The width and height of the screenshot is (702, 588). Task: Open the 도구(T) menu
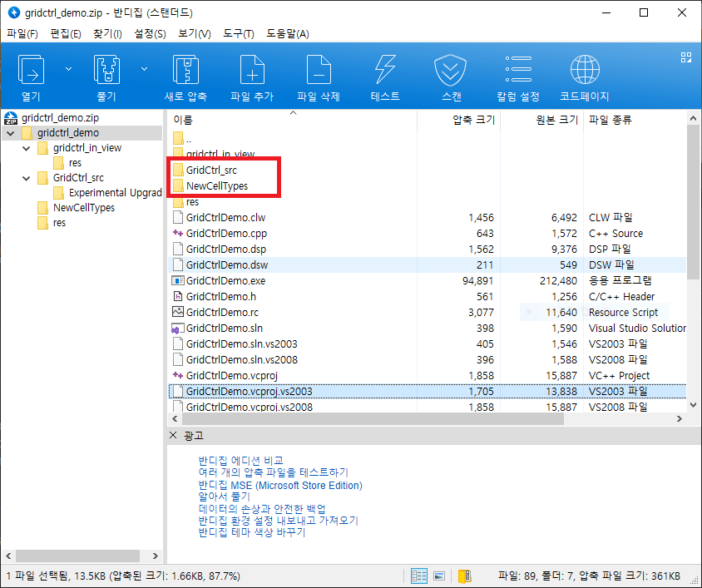[x=239, y=34]
